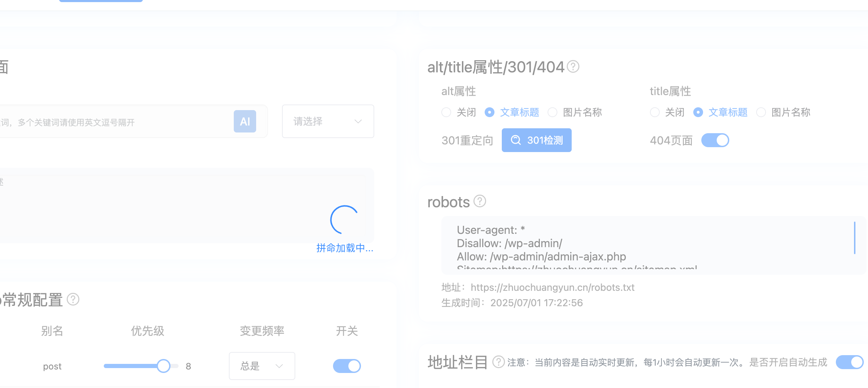Image resolution: width=868 pixels, height=388 pixels.
Task: Click the 优先级 column header
Action: click(147, 331)
